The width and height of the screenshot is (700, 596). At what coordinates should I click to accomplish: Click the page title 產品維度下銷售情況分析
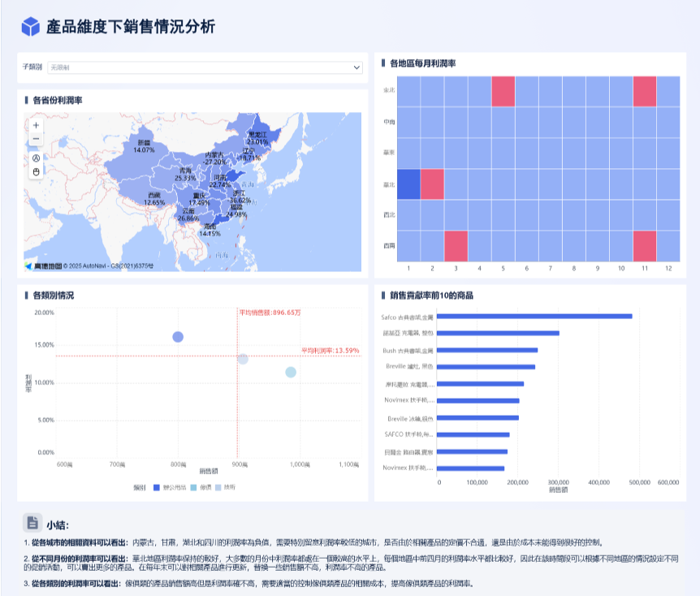131,27
